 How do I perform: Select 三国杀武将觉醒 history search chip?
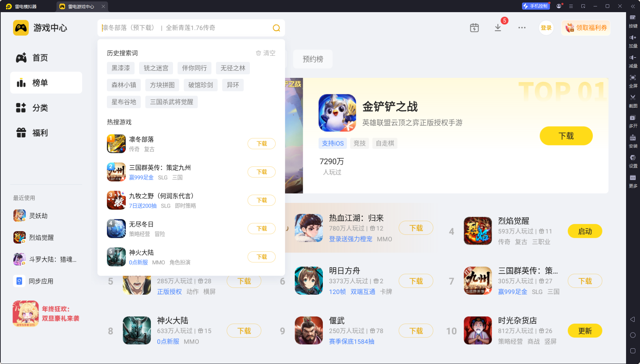click(172, 102)
